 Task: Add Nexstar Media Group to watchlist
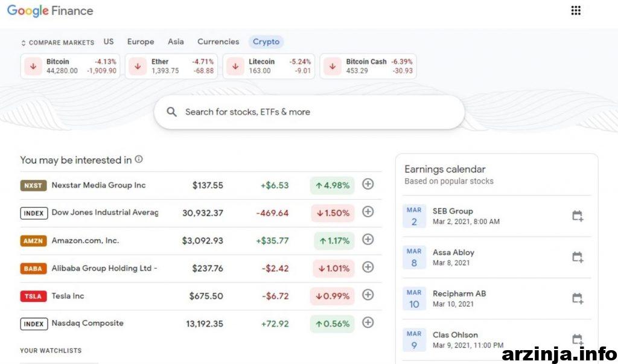pos(368,184)
